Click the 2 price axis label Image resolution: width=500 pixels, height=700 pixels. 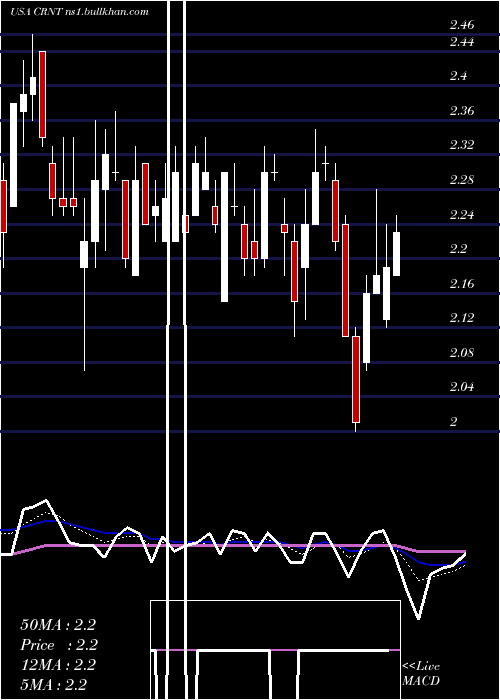pos(454,422)
